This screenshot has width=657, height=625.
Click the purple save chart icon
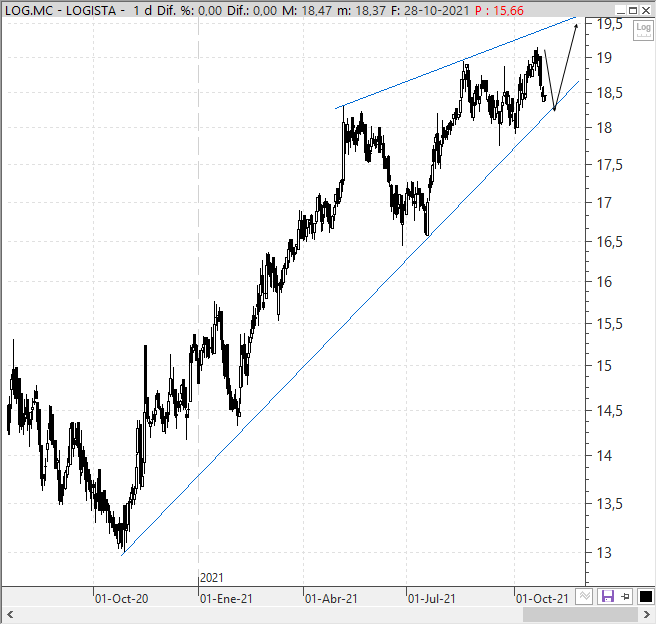608,596
